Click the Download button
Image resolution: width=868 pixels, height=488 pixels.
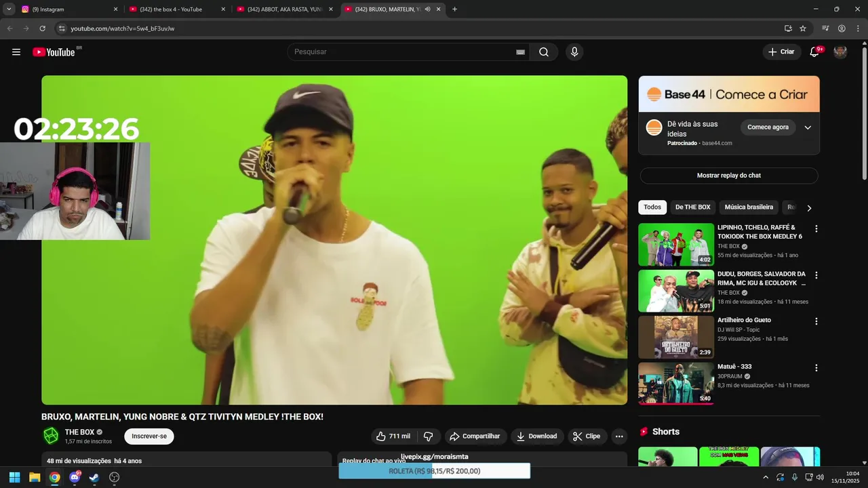tap(537, 436)
